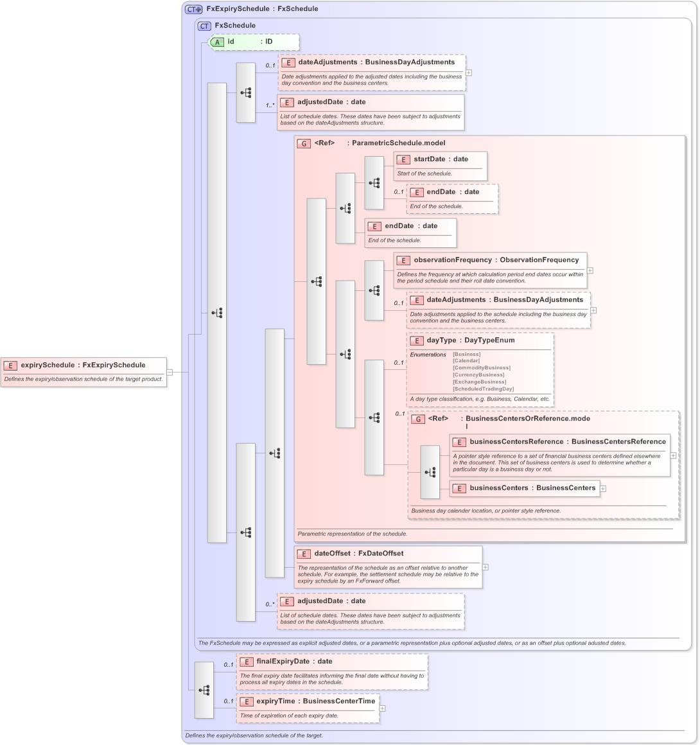Expand dateOffset : FxDateOffset node
Viewport: 700px width, 745px height.
pyautogui.click(x=486, y=567)
